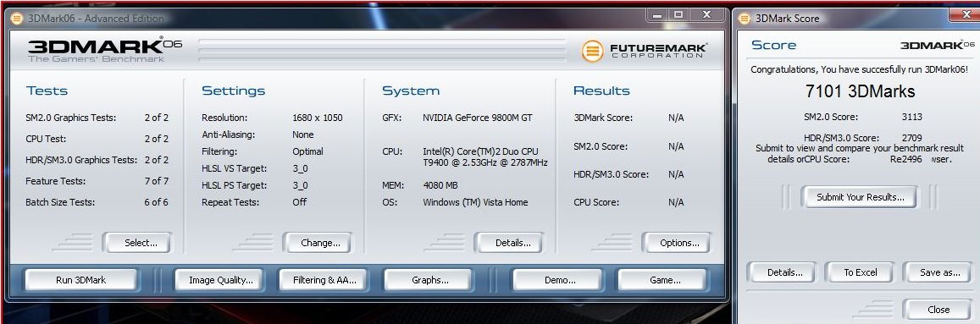
Task: Click '7101 3DMarks' score text
Action: click(x=860, y=91)
